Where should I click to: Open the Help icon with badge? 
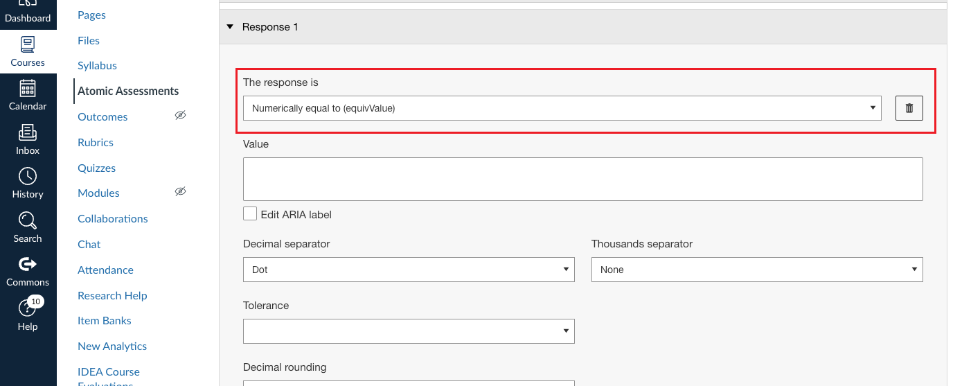(28, 308)
